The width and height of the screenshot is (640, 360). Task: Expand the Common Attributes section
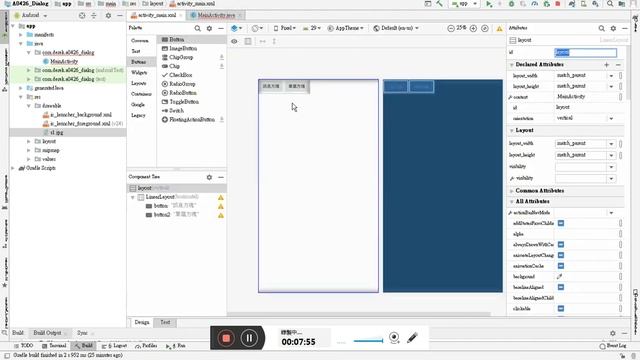point(511,191)
